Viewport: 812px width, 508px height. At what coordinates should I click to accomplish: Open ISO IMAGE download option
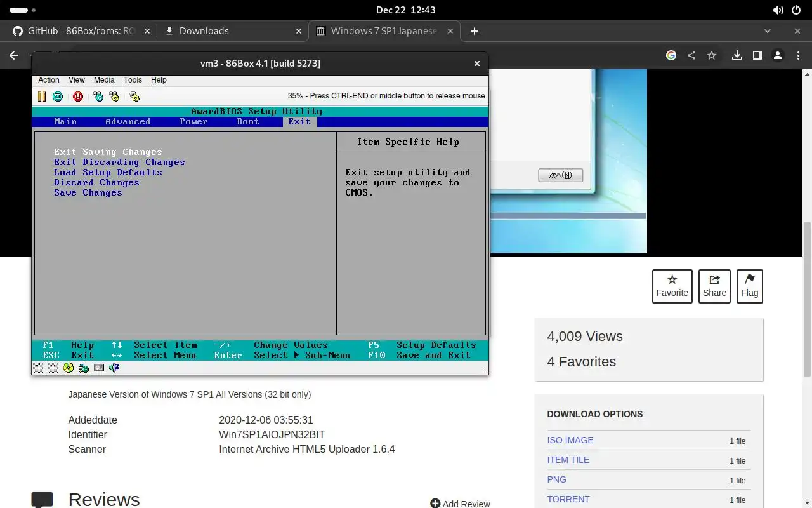point(570,440)
